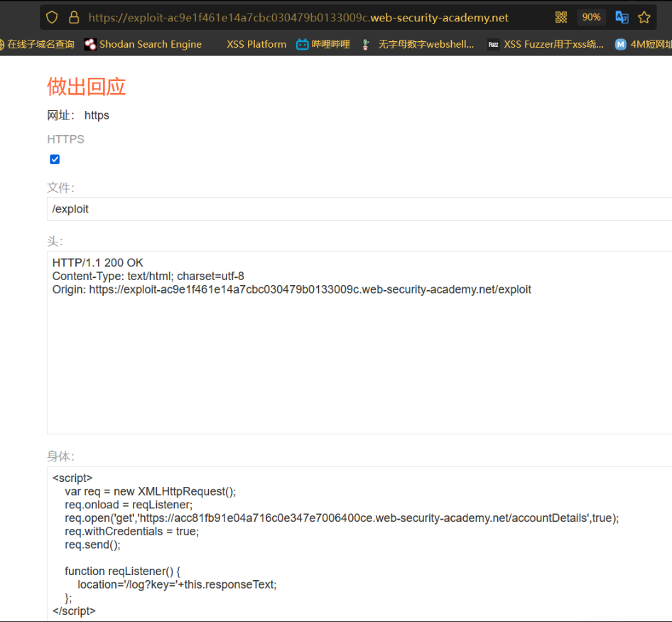Click the Fuzz favicon of XSS Fuzzer
Image resolution: width=672 pixels, height=622 pixels.
click(x=493, y=44)
